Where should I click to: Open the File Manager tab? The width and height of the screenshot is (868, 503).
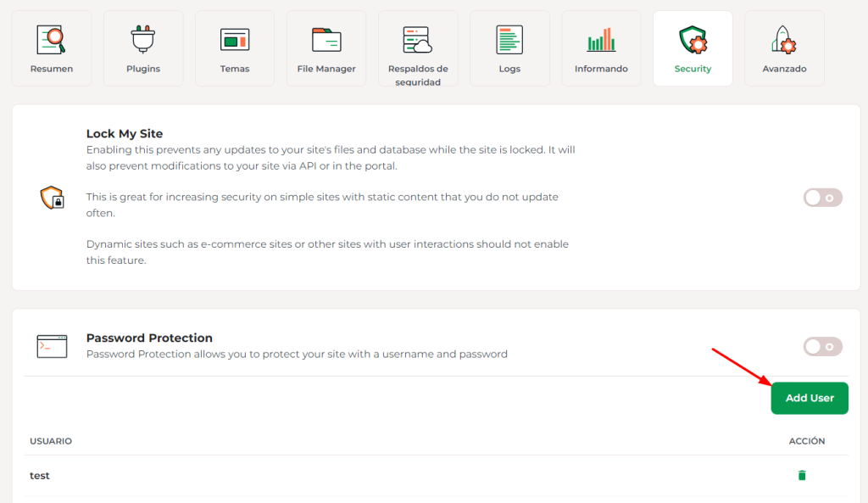(326, 48)
